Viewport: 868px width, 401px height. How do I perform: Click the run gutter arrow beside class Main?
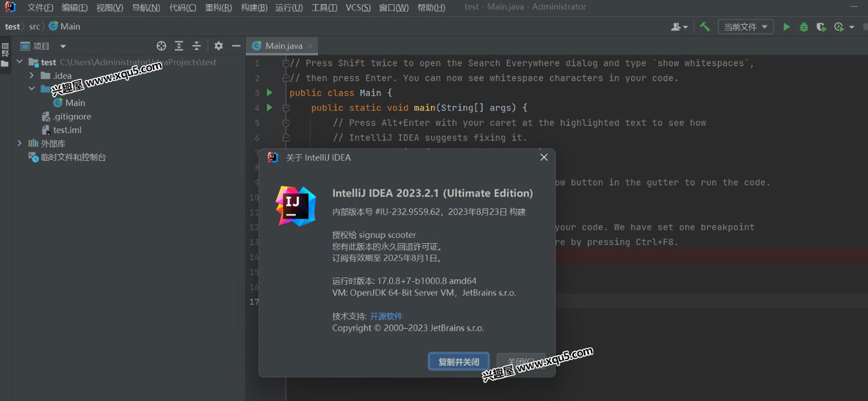(x=269, y=92)
